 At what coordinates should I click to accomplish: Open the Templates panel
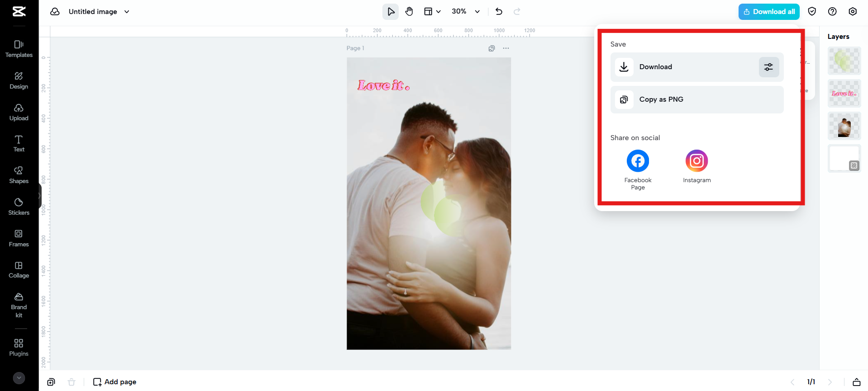19,49
